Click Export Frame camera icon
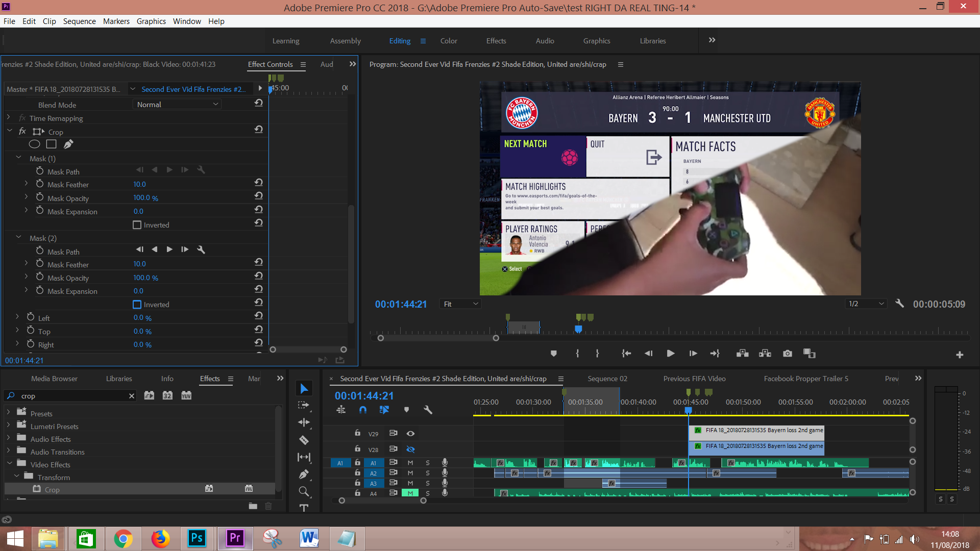The width and height of the screenshot is (980, 551). (x=788, y=354)
